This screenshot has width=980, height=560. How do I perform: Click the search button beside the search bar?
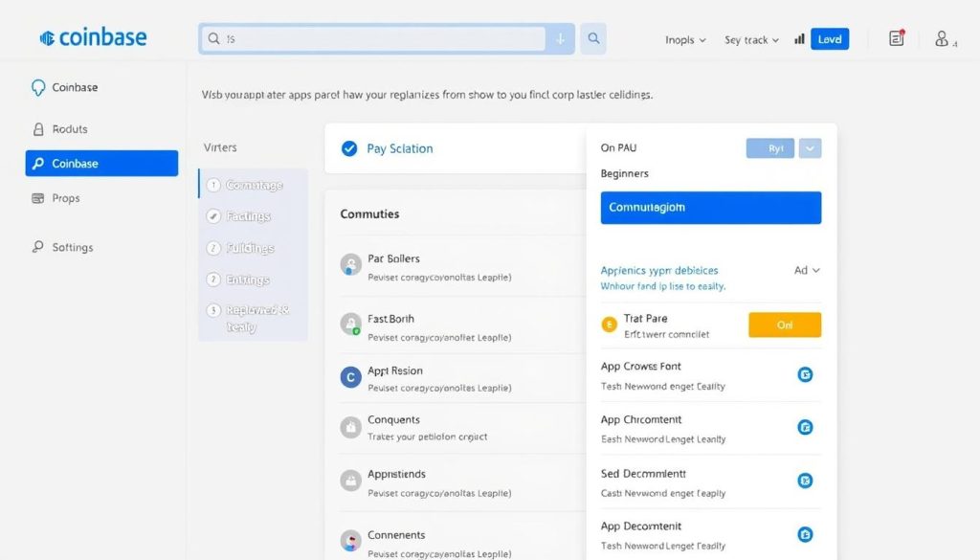coord(593,38)
